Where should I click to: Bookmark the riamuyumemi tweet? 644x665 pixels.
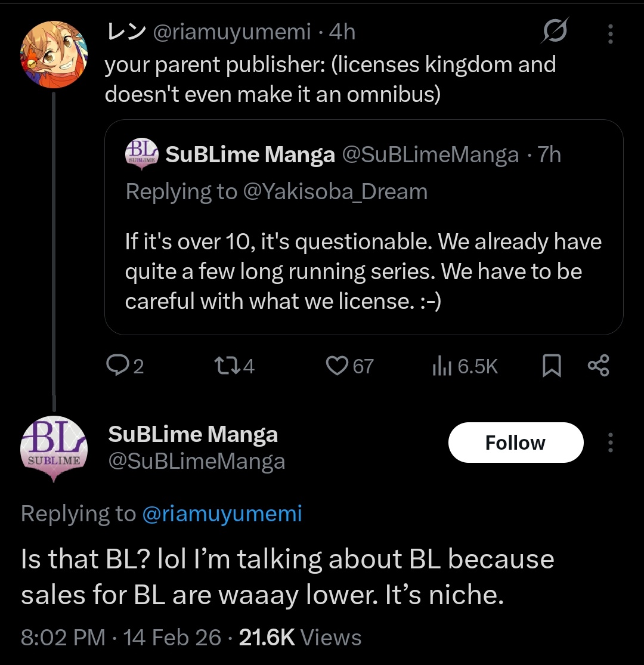552,366
